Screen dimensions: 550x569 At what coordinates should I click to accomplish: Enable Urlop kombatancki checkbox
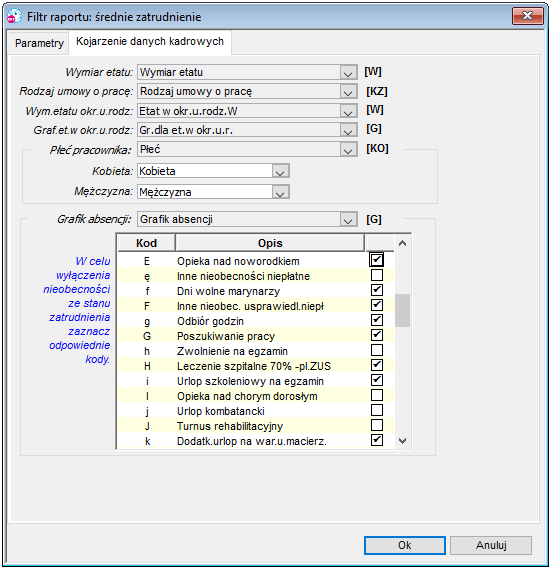(x=377, y=410)
